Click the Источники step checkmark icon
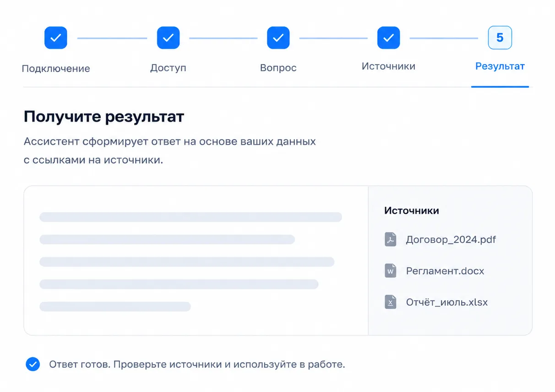 point(389,38)
